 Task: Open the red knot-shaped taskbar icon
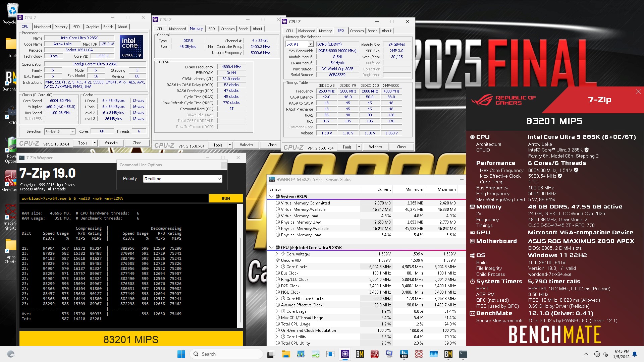click(x=419, y=354)
